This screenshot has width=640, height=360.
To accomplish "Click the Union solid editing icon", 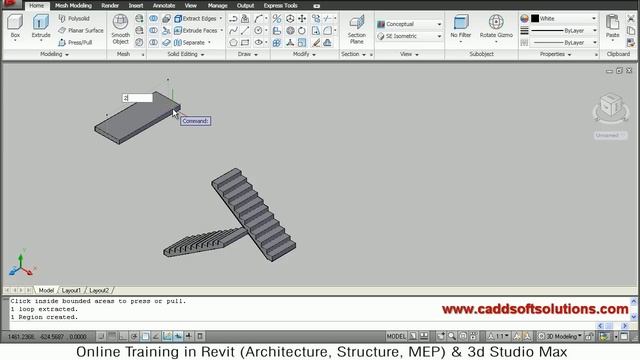I will click(x=153, y=18).
